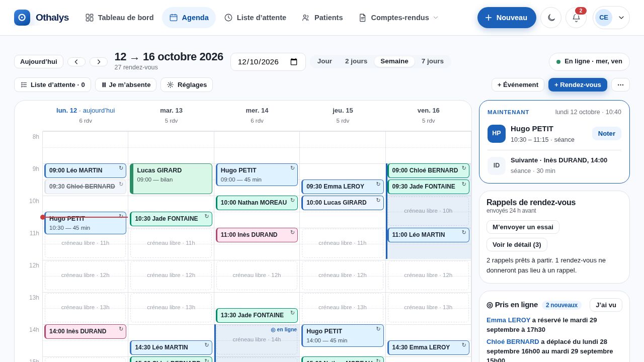Click recurrence icon on 10:00 Nathan MOREAU

tap(292, 200)
